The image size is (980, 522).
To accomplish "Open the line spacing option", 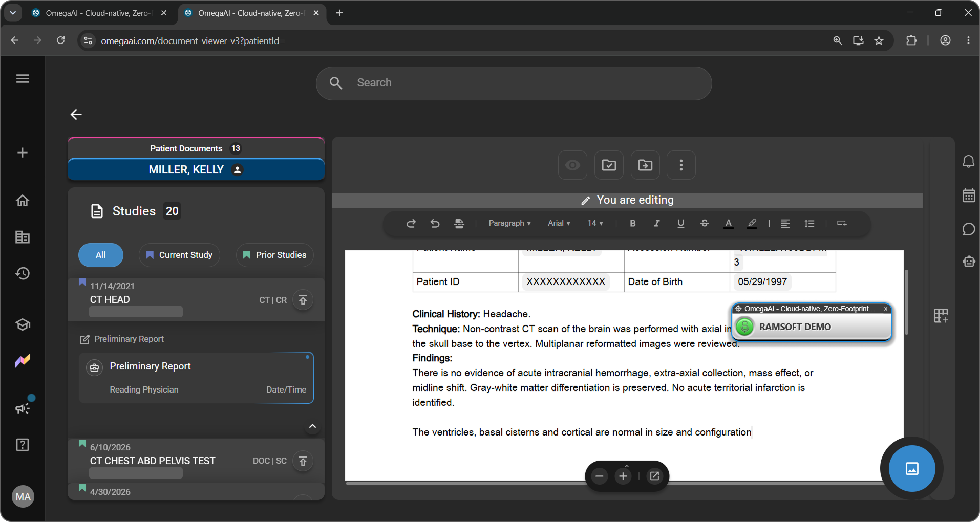I will [809, 224].
